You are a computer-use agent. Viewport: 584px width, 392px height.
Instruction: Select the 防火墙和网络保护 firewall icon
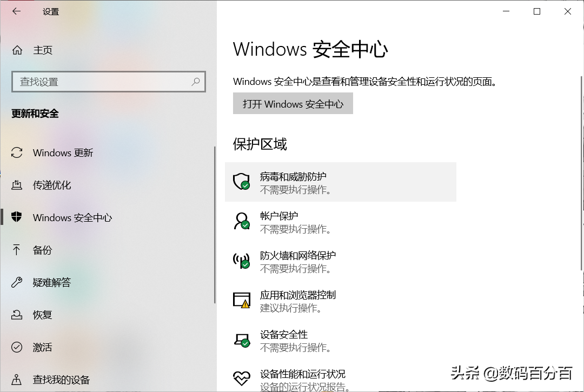tap(241, 261)
